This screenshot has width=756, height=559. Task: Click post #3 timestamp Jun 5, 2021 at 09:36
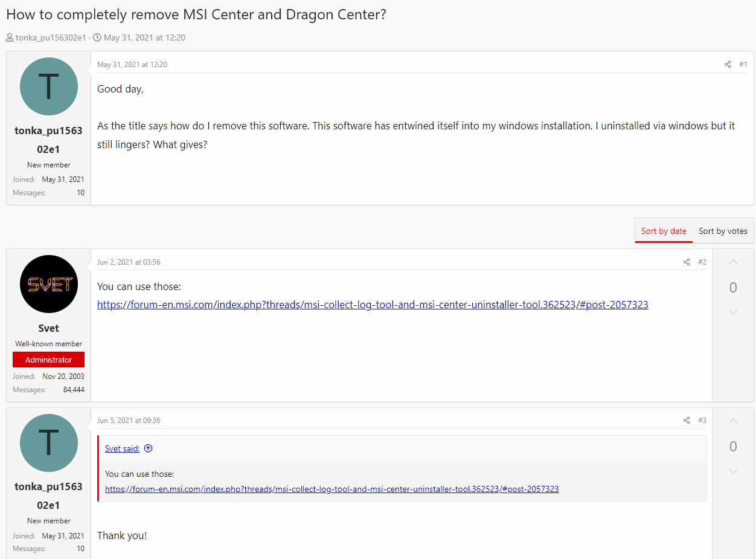129,421
